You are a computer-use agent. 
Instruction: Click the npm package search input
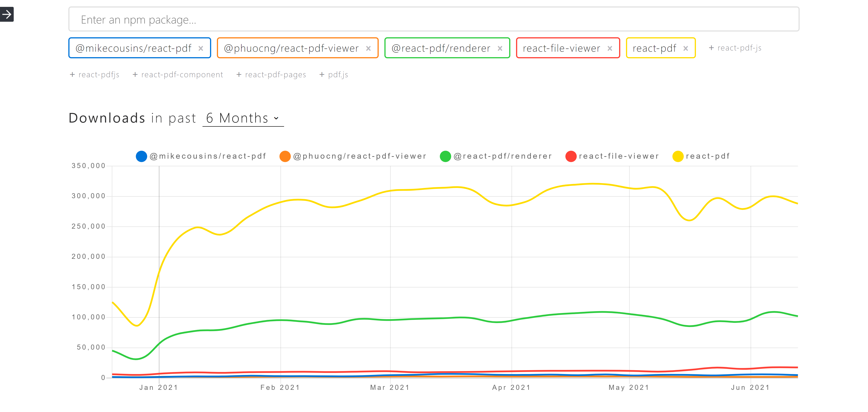point(434,20)
